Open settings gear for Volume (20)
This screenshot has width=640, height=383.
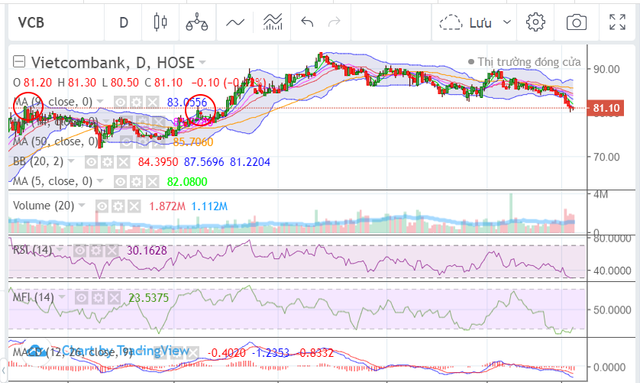coord(118,206)
